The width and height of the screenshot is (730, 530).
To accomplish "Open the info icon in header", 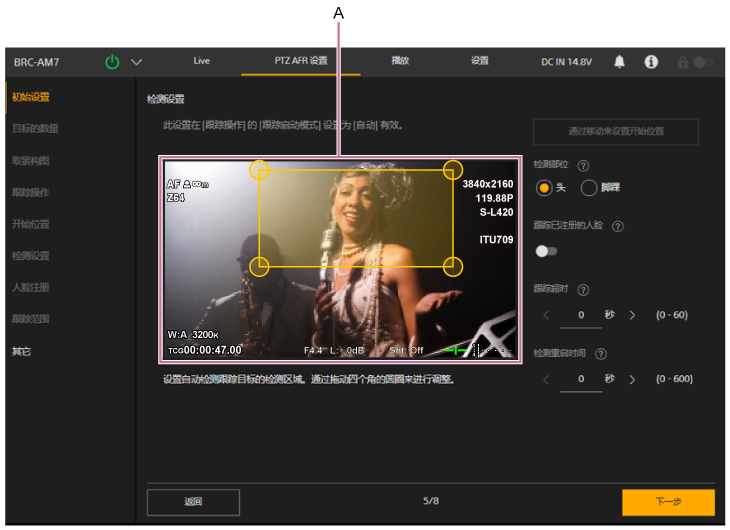I will pos(651,62).
